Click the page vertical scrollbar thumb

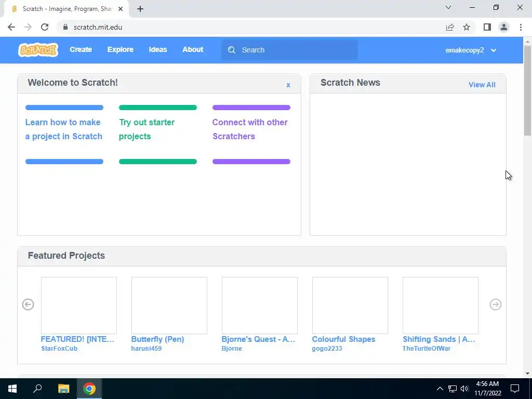coord(528,90)
